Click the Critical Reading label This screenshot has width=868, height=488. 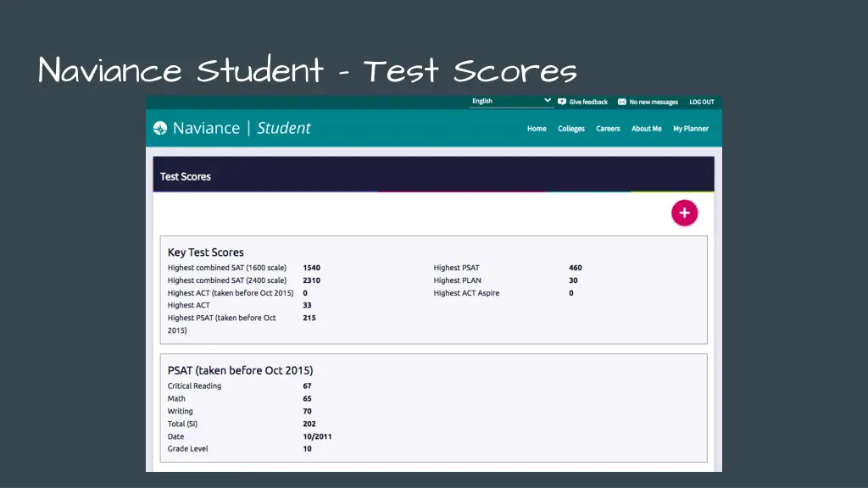(194, 386)
